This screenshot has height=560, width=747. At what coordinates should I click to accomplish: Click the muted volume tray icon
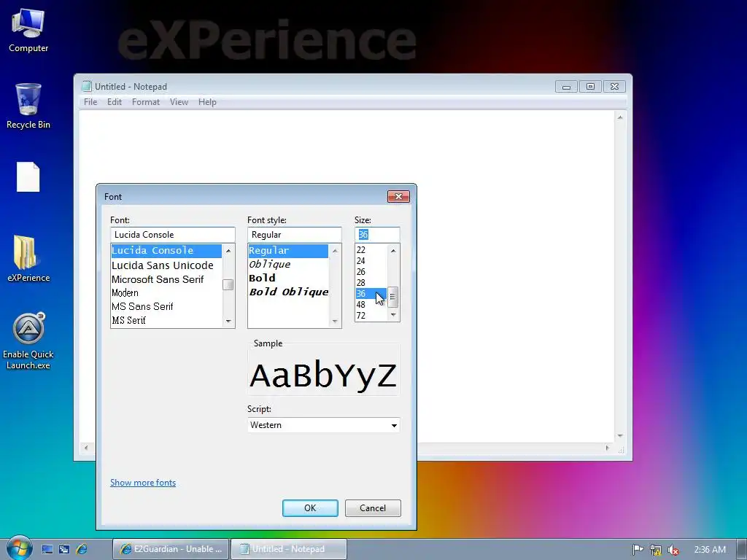pos(673,550)
